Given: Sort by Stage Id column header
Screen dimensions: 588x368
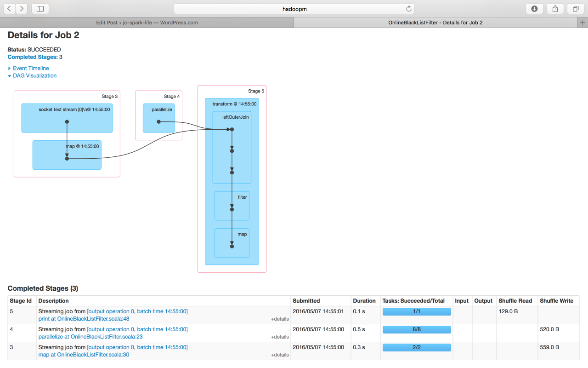Looking at the screenshot, I should pyautogui.click(x=21, y=301).
